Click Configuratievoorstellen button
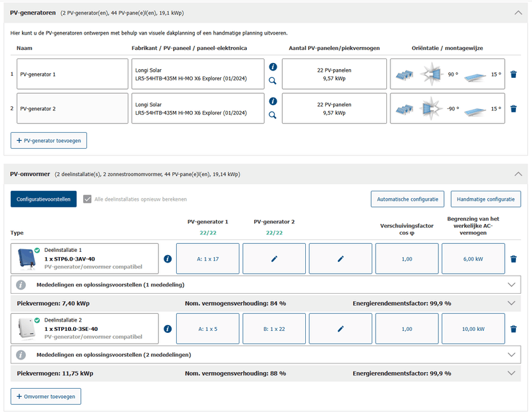 coord(43,199)
